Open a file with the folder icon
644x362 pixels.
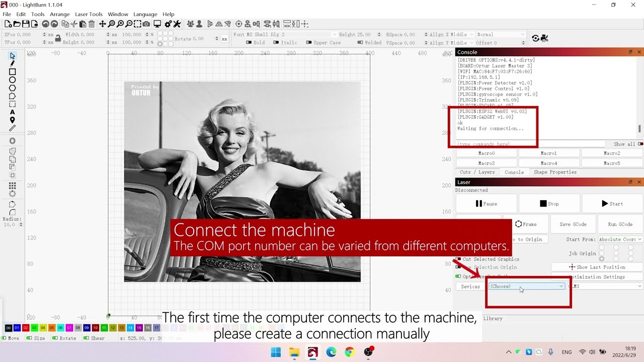click(17, 24)
